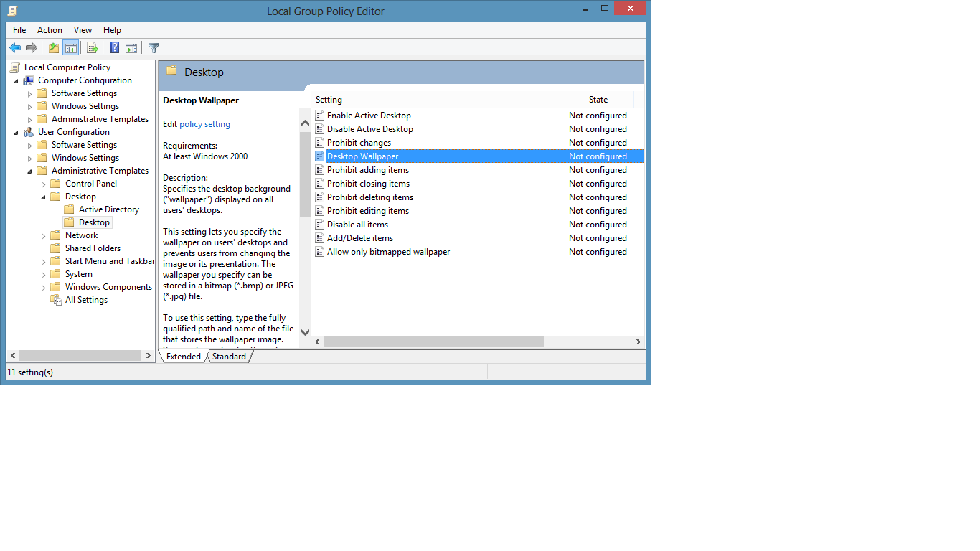Open Help from the blue question mark icon
Viewport: 980px width, 551px height.
point(114,48)
